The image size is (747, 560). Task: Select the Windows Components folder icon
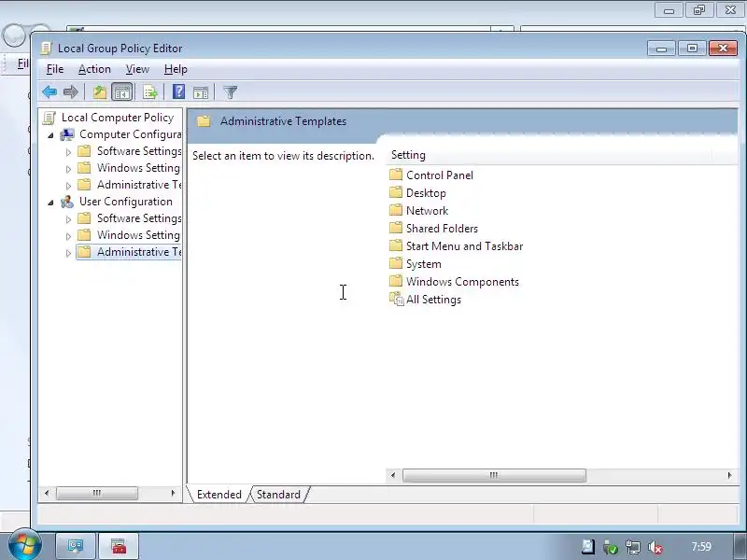[396, 282]
